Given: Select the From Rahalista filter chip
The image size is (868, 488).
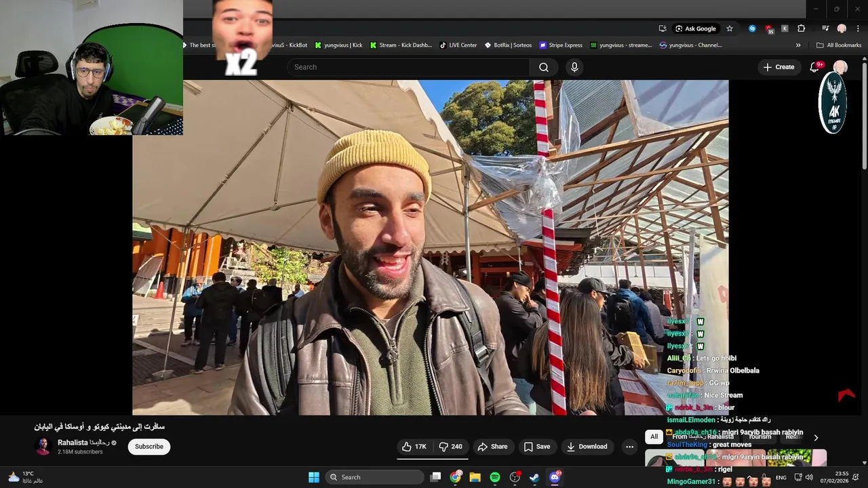Looking at the screenshot, I should [x=703, y=437].
